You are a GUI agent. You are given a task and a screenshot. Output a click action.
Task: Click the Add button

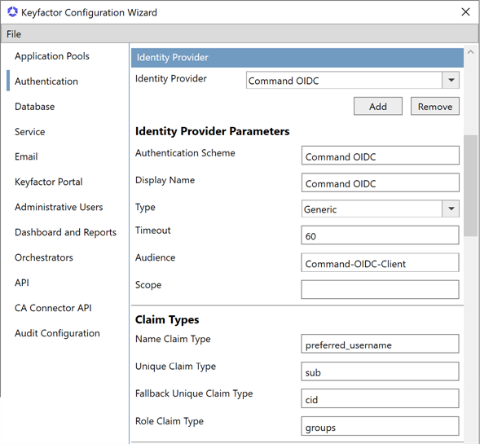tap(378, 106)
